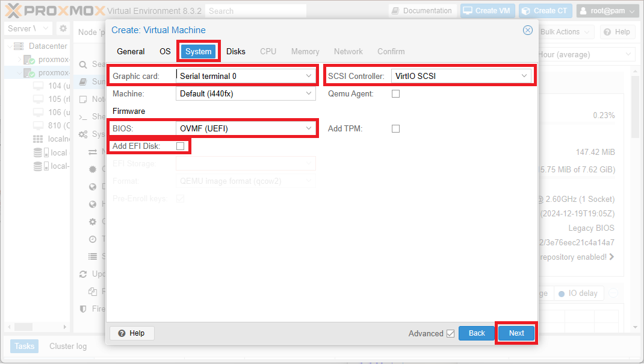Image resolution: width=644 pixels, height=364 pixels.
Task: Click the top-right Help button
Action: [617, 32]
